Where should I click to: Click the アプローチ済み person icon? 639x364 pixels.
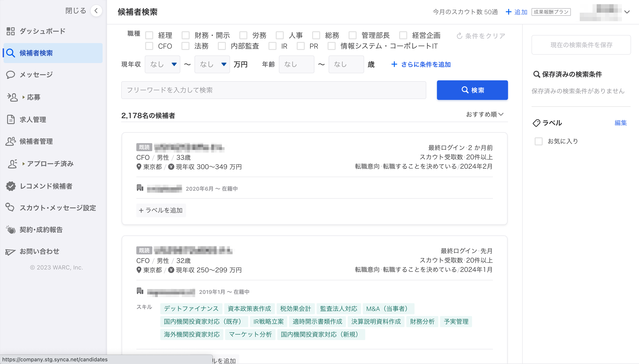(x=12, y=164)
